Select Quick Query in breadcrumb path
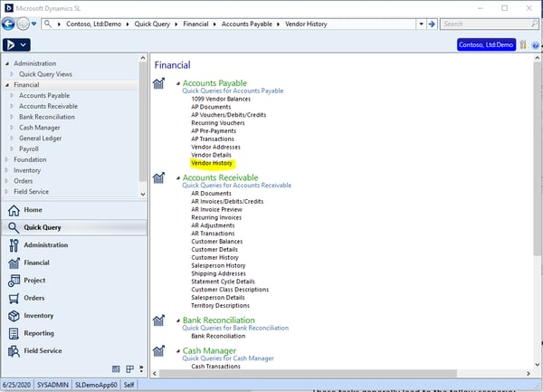 pyautogui.click(x=152, y=24)
